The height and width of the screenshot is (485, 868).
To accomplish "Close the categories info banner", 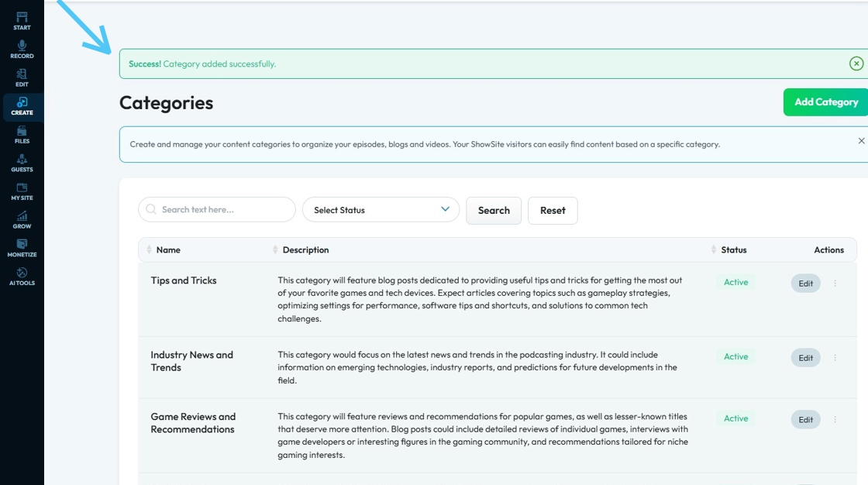I will point(861,141).
